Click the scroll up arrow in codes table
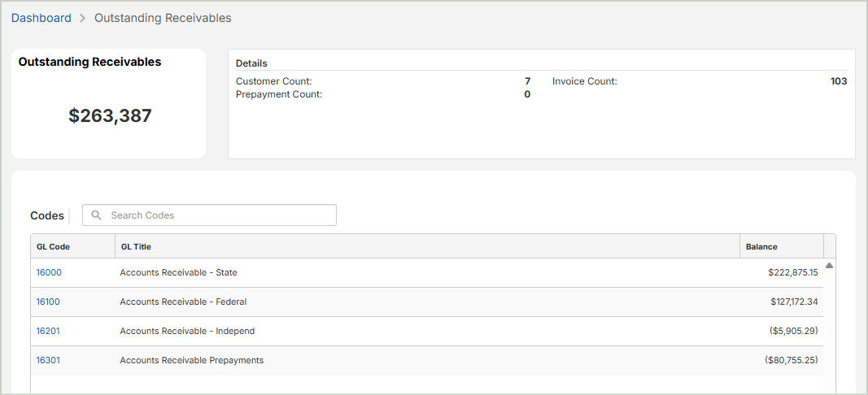 [x=829, y=266]
